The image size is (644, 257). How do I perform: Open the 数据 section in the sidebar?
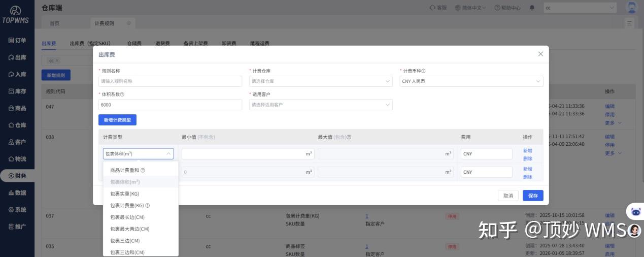[x=17, y=193]
